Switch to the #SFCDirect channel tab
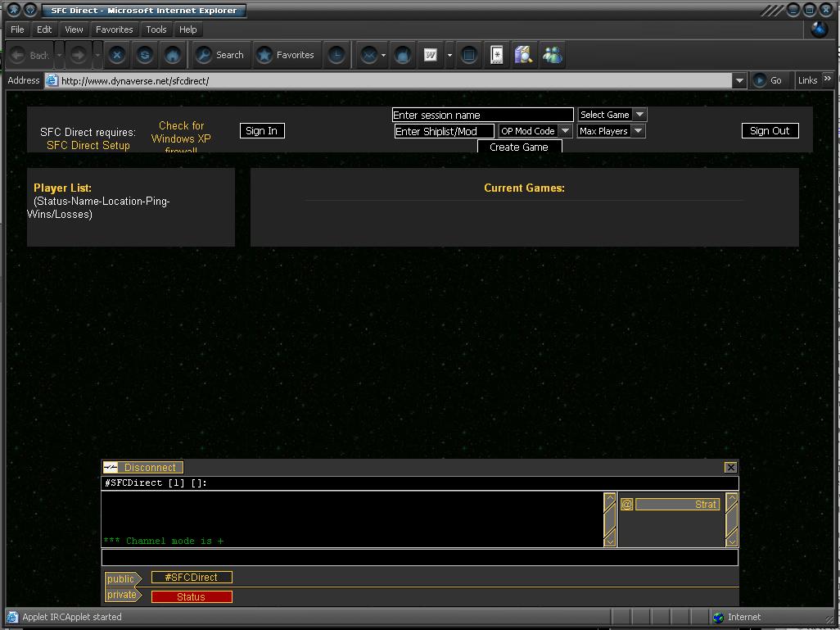This screenshot has width=840, height=630. pyautogui.click(x=192, y=578)
